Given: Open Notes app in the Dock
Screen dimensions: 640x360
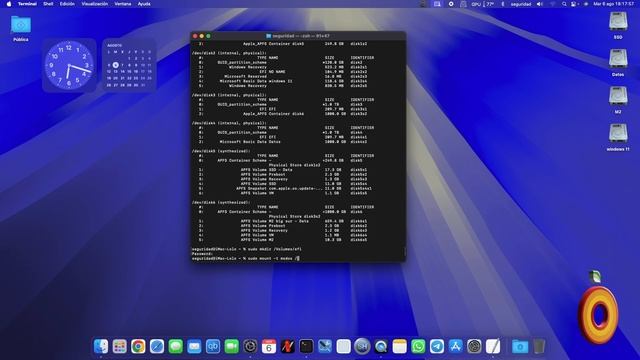Looking at the screenshot, I should point(400,347).
